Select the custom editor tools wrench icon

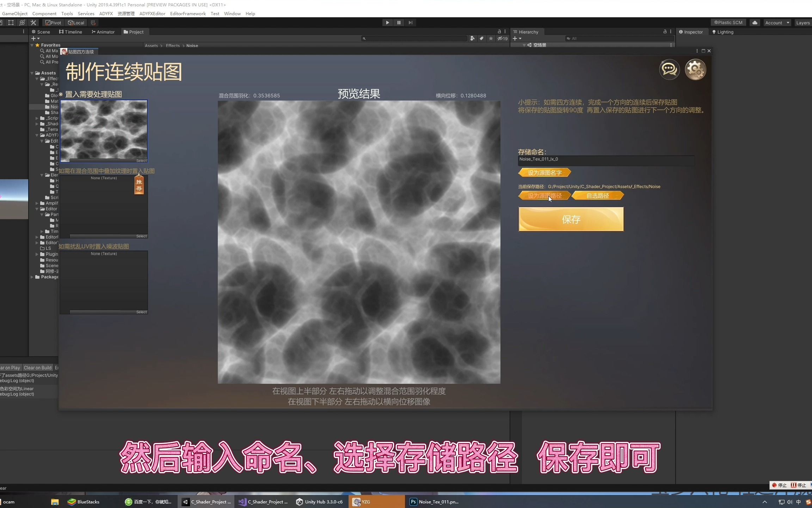click(33, 22)
